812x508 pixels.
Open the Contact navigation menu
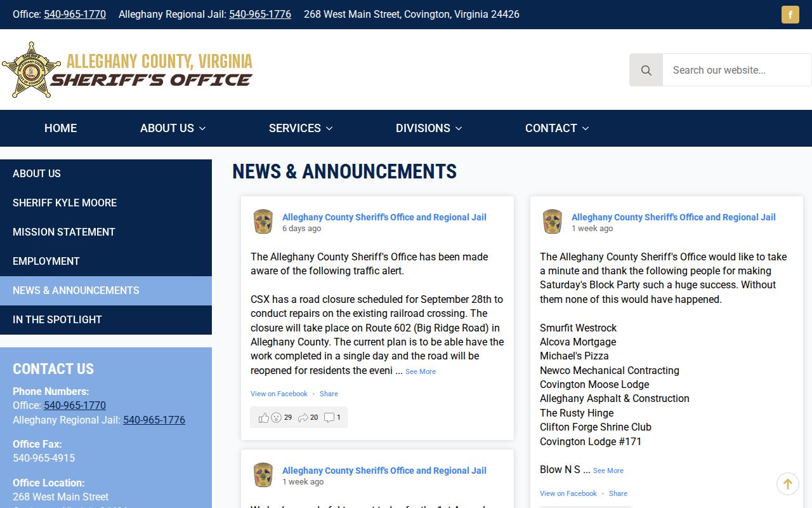tap(557, 128)
